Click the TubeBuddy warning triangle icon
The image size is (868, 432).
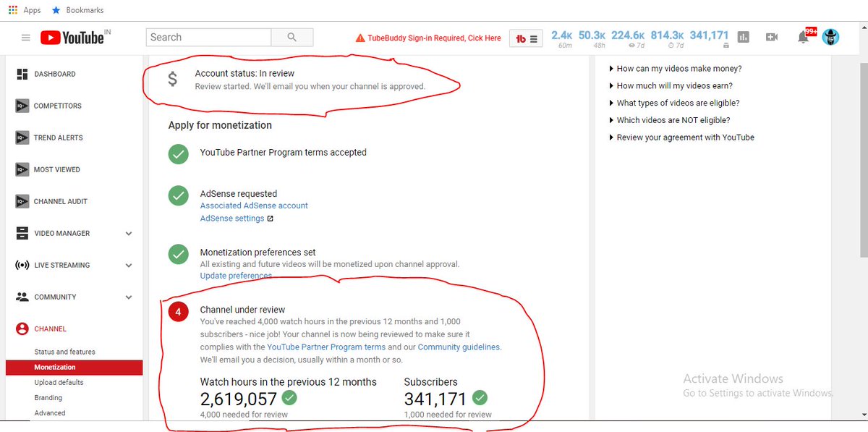[x=359, y=38]
